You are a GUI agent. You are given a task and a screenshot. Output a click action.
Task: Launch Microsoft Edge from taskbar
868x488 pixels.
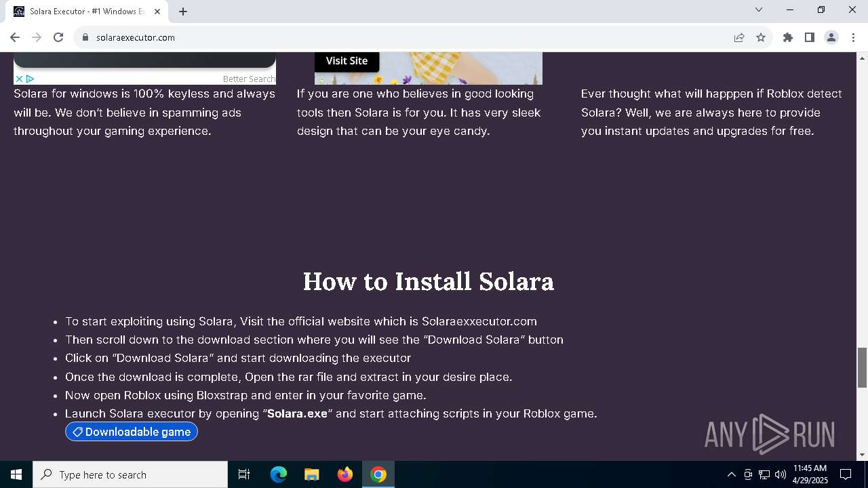(x=279, y=474)
